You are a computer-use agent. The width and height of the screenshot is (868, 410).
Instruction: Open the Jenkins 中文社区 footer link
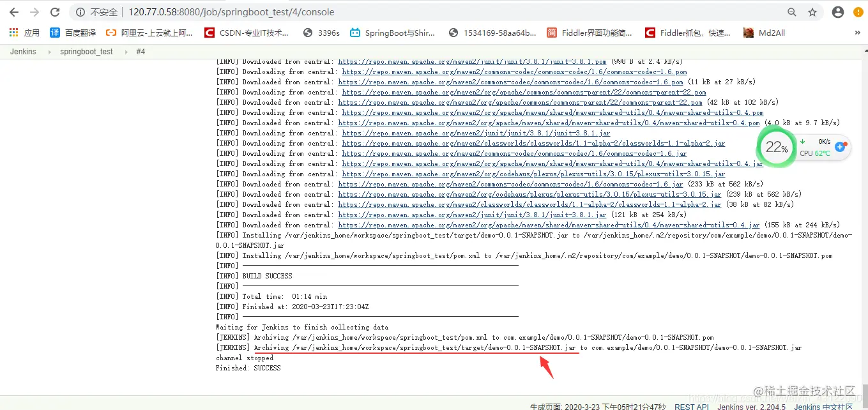pyautogui.click(x=823, y=406)
